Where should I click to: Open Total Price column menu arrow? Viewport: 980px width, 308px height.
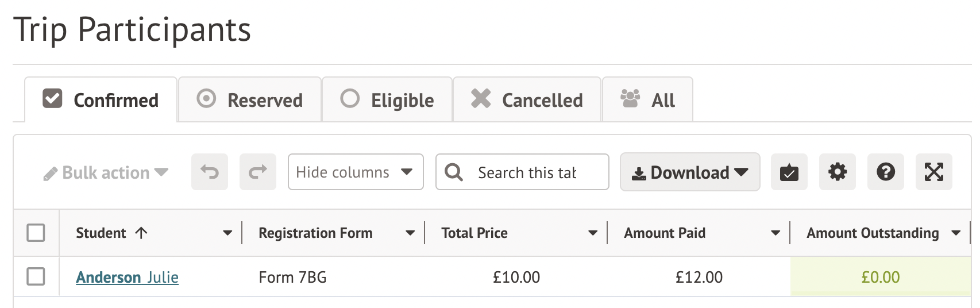coord(593,233)
